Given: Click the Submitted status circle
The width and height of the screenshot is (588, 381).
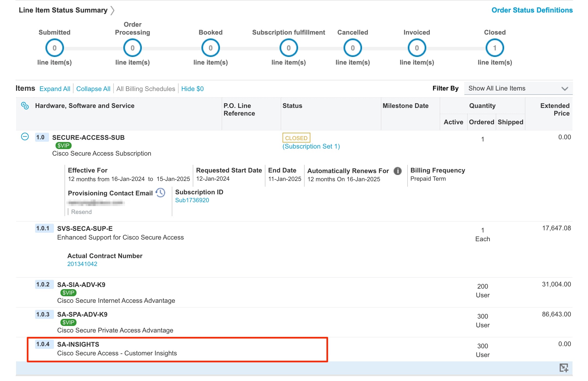Looking at the screenshot, I should pyautogui.click(x=54, y=48).
